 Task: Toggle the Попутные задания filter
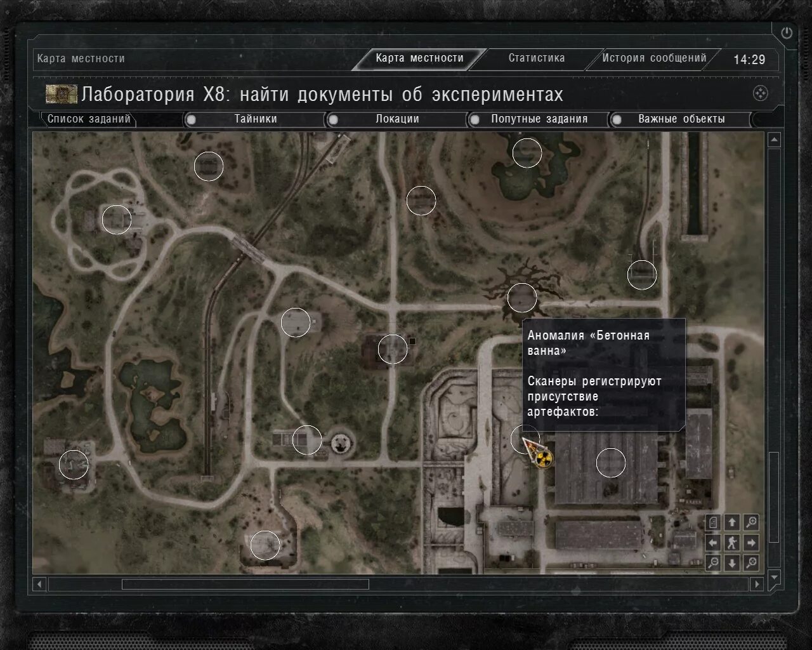pos(539,119)
